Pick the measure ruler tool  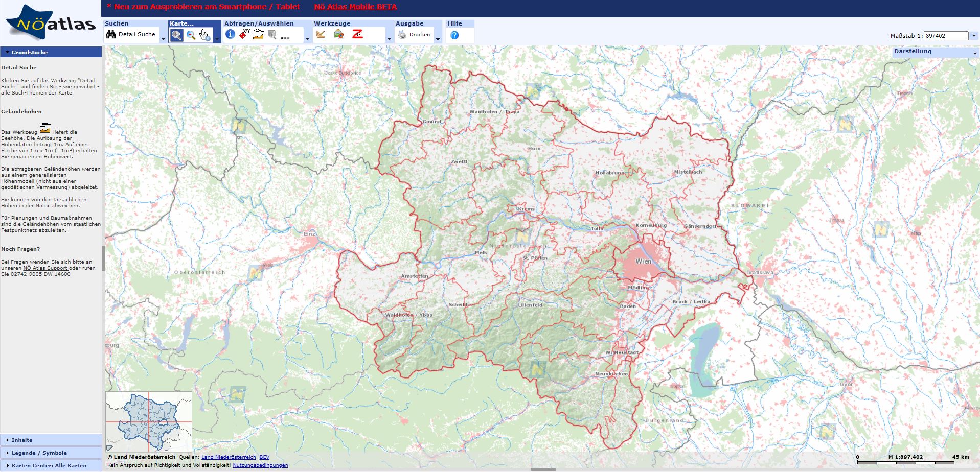pos(321,34)
